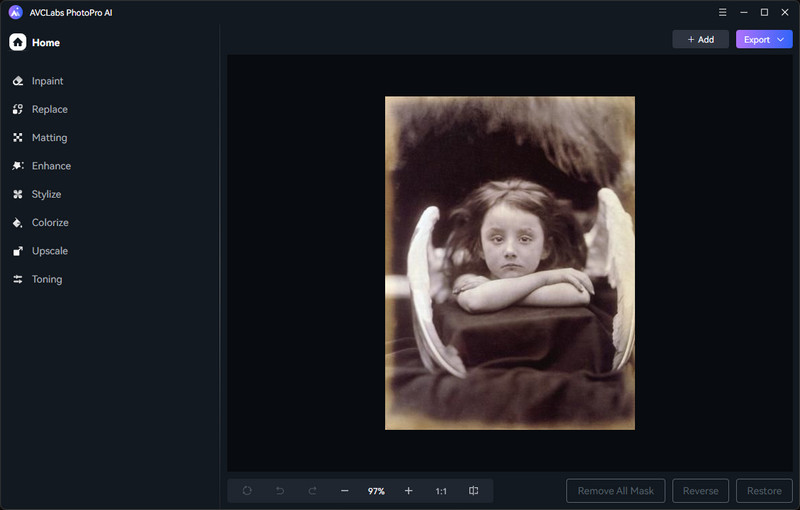Open the Stylize menu item
Screen dimensions: 800x510
coord(46,194)
